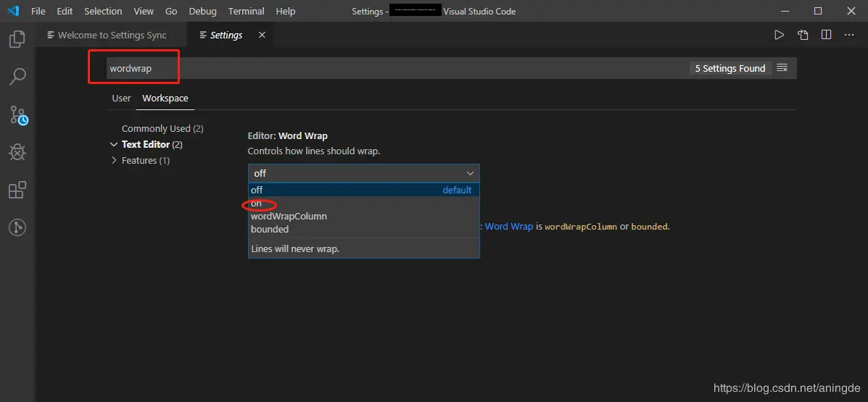
Task: Select Commonly Used (2) category
Action: (x=162, y=128)
